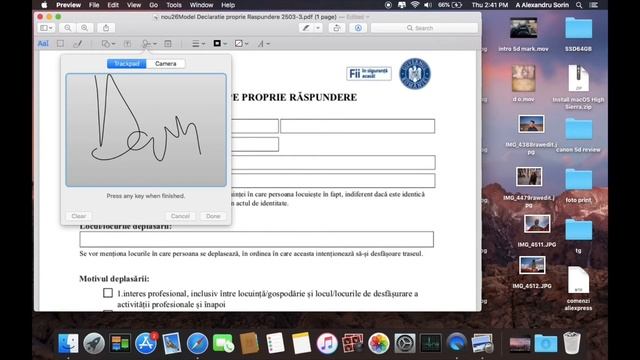Open the Tools menu
The height and width of the screenshot is (360, 640).
tap(174, 5)
